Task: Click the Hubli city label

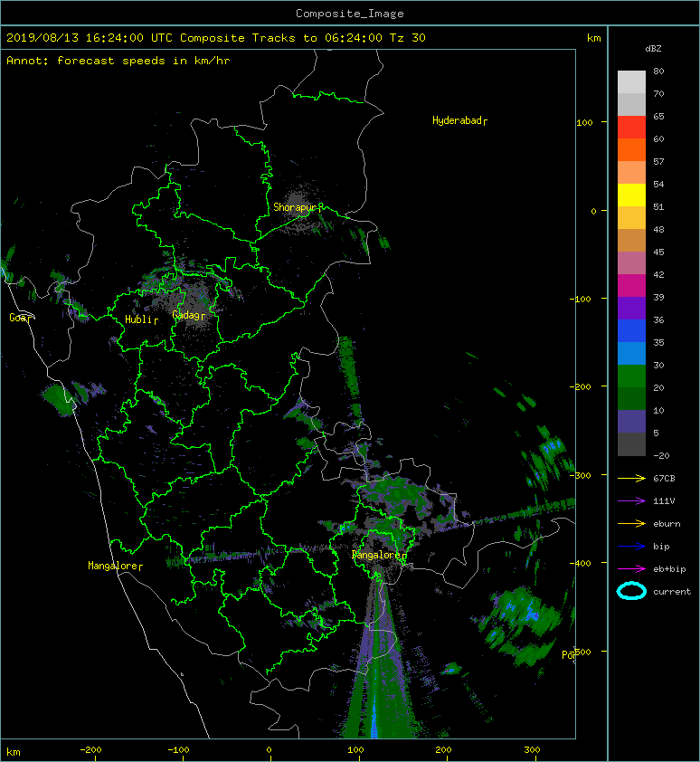Action: click(x=141, y=319)
